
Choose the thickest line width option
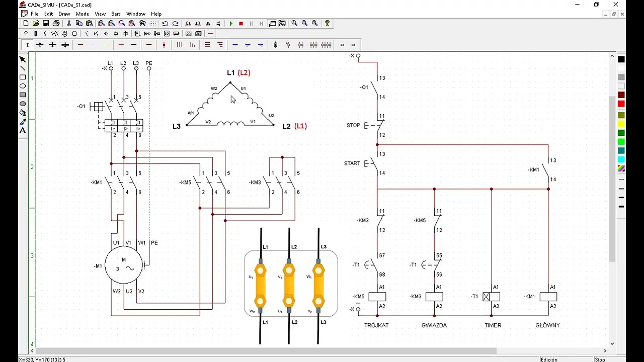(621, 207)
